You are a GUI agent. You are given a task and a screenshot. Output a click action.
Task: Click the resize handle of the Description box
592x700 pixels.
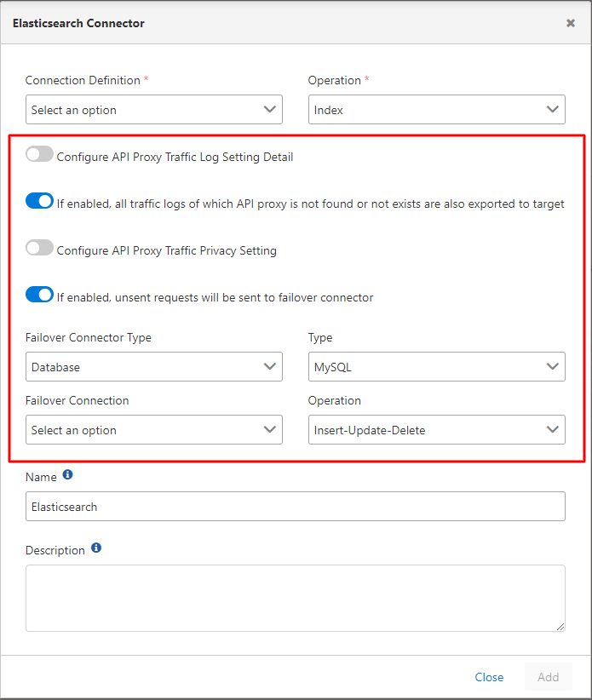pos(560,626)
